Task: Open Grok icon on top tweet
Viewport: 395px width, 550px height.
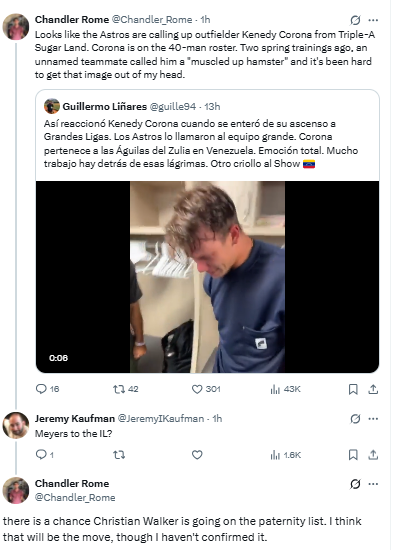Action: (355, 20)
